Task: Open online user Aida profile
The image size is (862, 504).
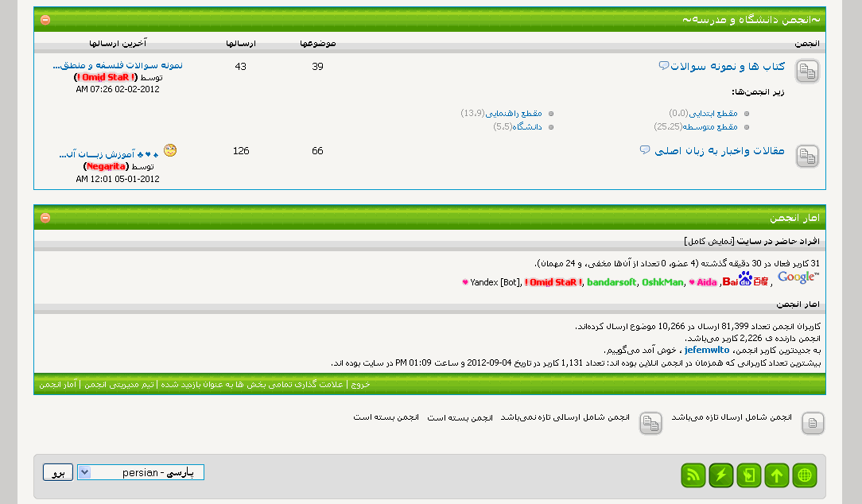Action: coord(707,282)
